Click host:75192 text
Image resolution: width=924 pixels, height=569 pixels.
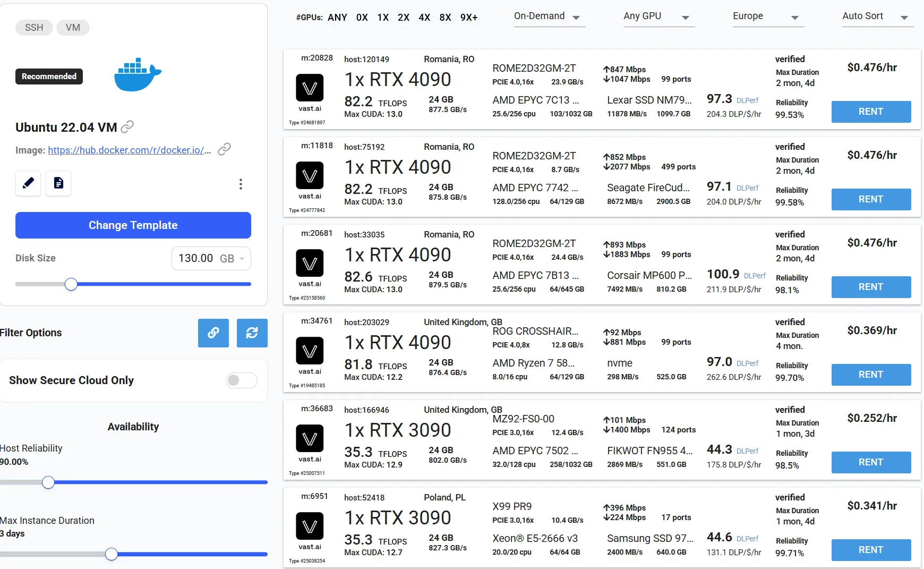click(x=364, y=147)
